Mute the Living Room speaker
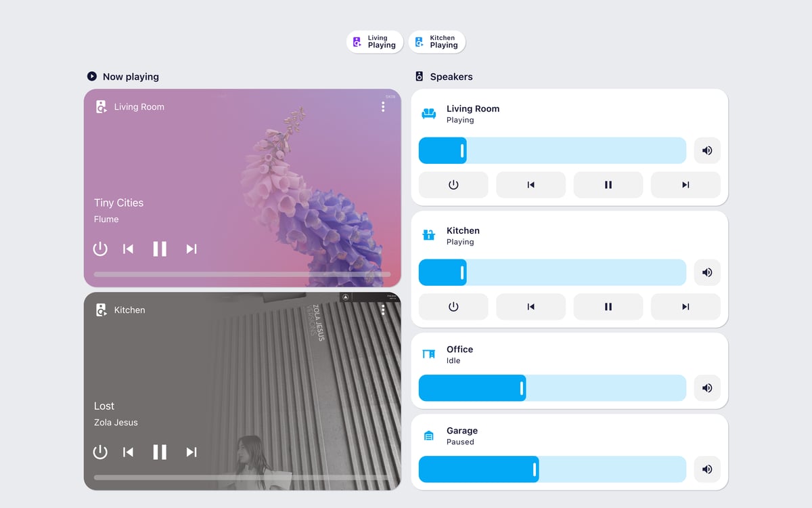 (x=707, y=150)
